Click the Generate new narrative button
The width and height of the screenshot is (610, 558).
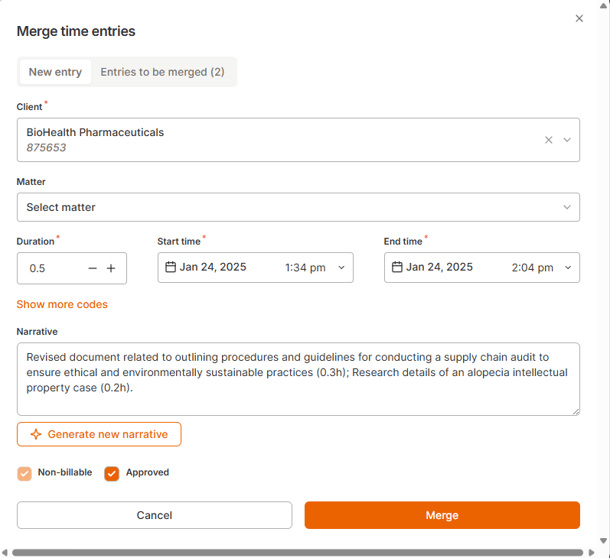coord(99,434)
